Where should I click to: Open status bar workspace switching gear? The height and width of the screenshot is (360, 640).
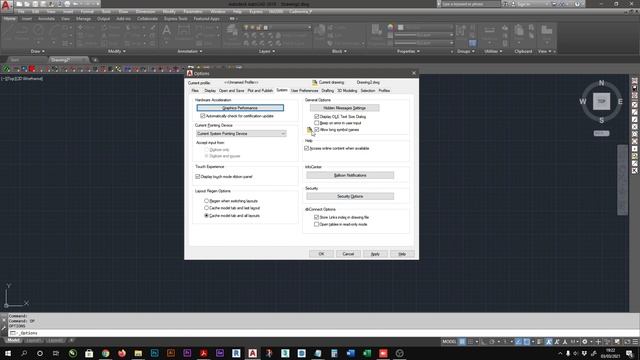(584, 341)
